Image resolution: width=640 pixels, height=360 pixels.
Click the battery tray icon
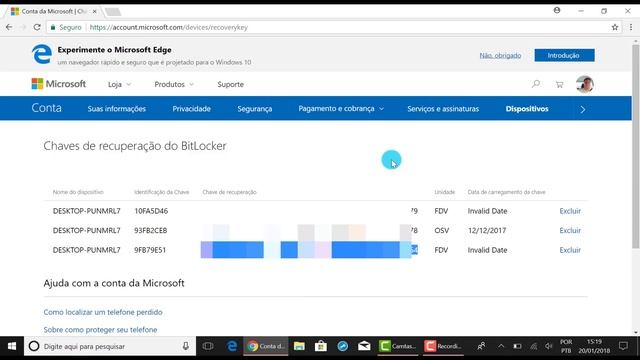[517, 347]
